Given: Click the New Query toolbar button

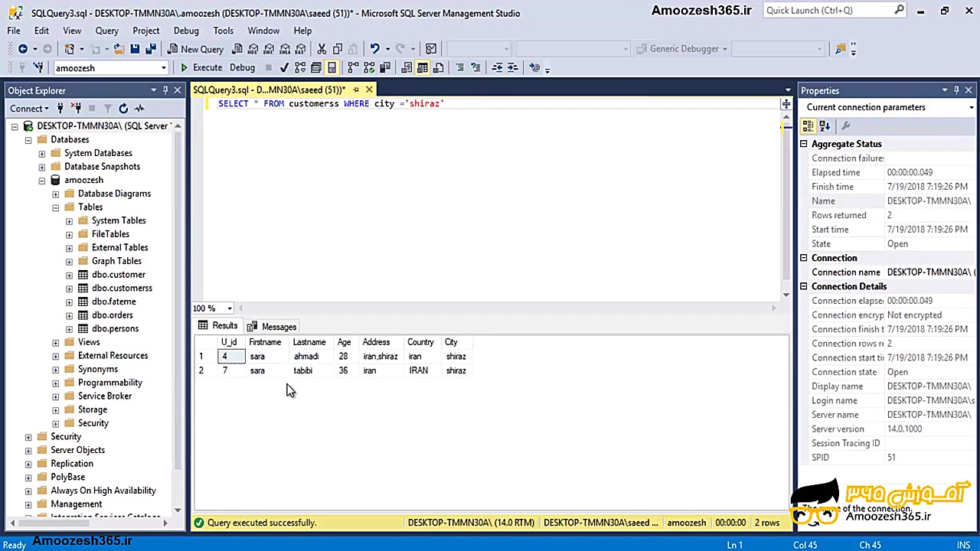Looking at the screenshot, I should pyautogui.click(x=196, y=49).
